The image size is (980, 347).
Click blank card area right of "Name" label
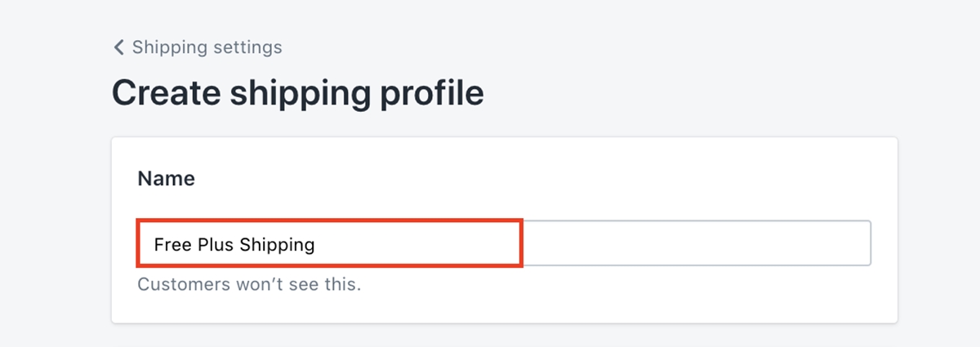point(531,179)
